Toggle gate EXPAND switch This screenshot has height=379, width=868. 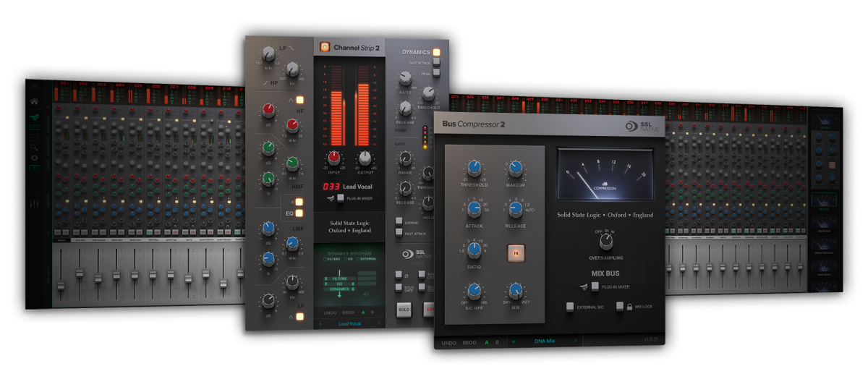click(x=399, y=221)
